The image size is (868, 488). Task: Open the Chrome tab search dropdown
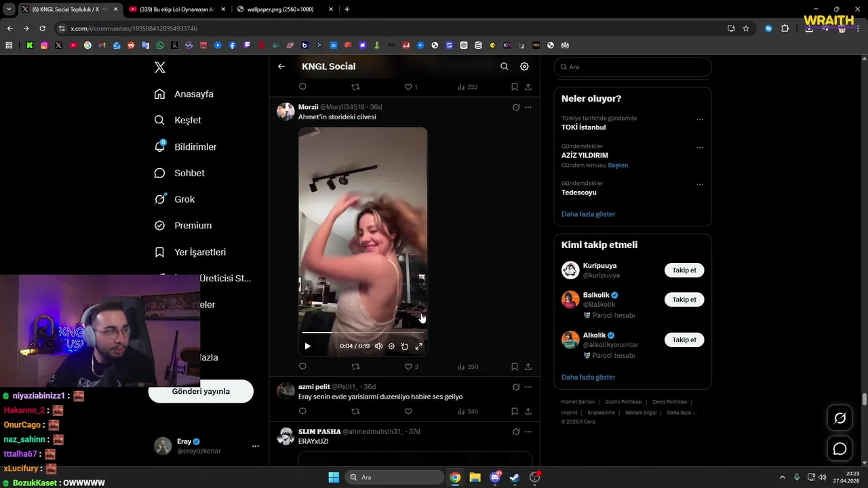click(9, 9)
